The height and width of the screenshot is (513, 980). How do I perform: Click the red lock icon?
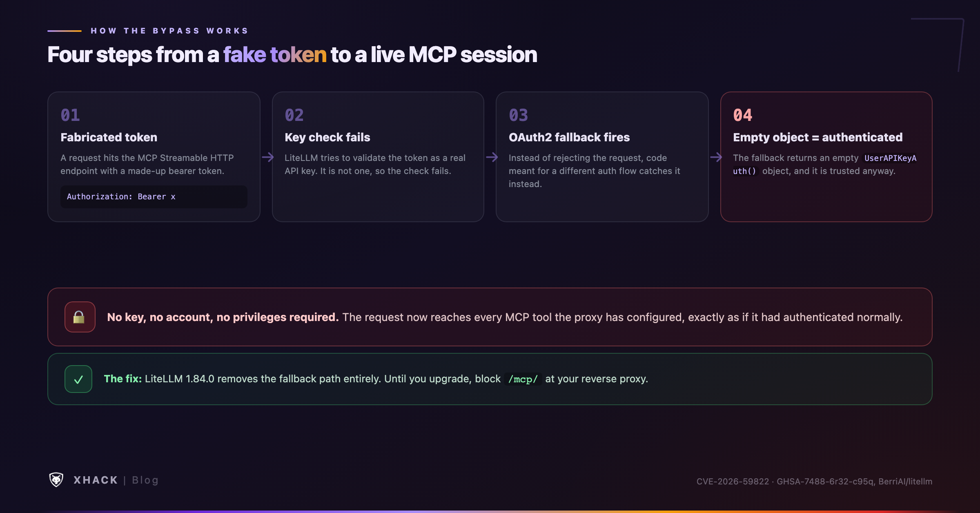pos(80,317)
